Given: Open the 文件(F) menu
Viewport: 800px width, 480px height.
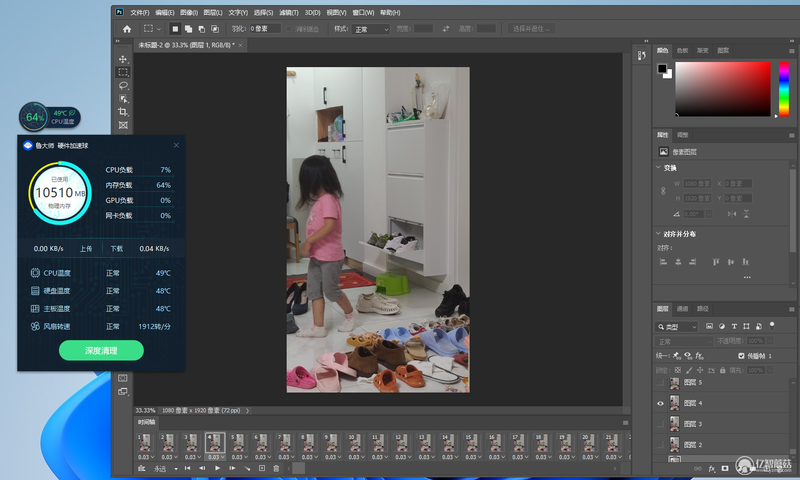Looking at the screenshot, I should pyautogui.click(x=140, y=12).
